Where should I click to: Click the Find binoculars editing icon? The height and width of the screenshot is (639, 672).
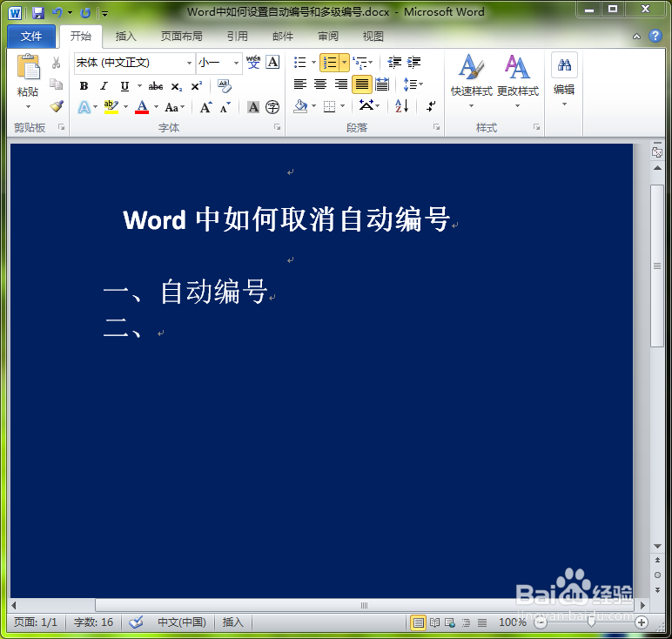(x=564, y=64)
